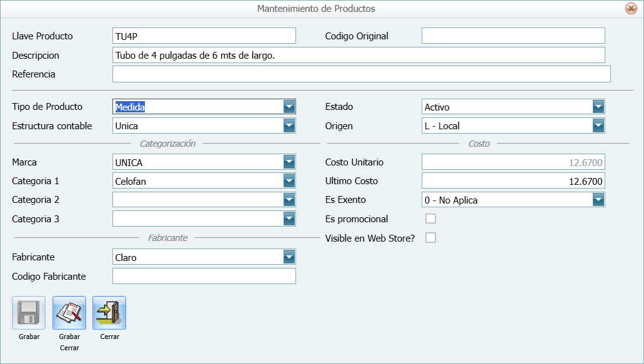
Task: Click the Grabar floppy disk icon
Action: [29, 313]
